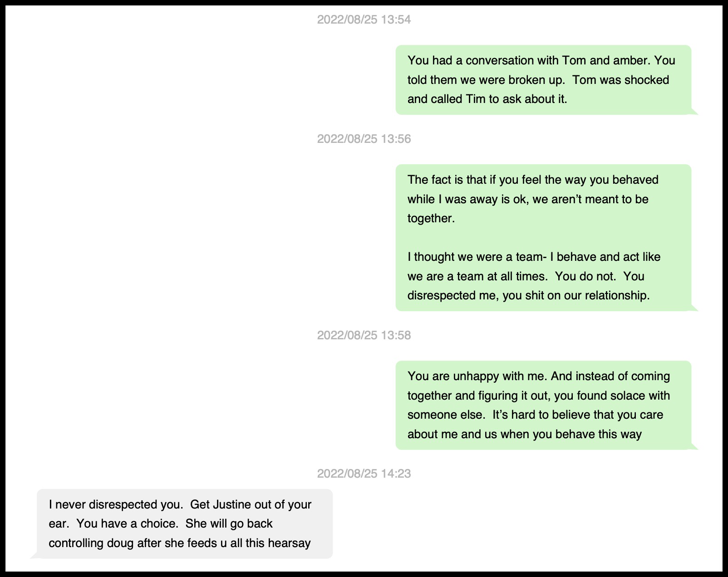This screenshot has width=728, height=577.
Task: Select the message about Tom and amber
Action: tap(543, 80)
